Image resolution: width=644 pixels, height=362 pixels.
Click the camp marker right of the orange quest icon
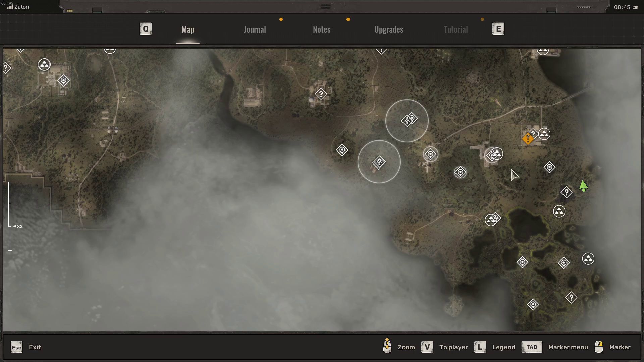(544, 134)
